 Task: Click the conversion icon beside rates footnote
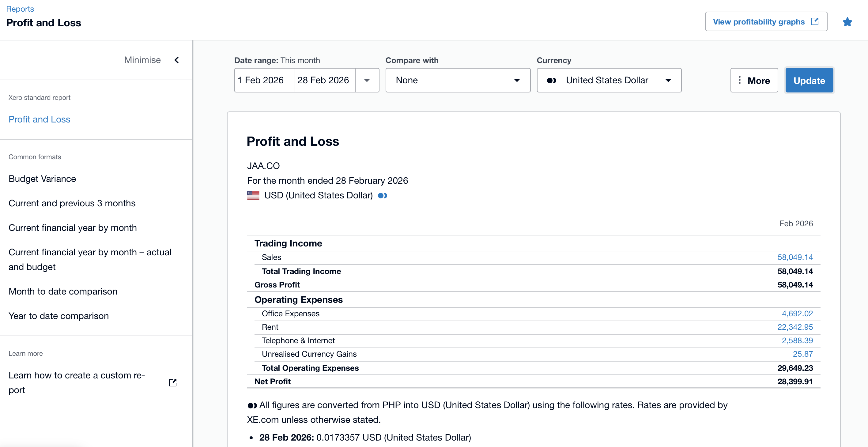click(252, 405)
